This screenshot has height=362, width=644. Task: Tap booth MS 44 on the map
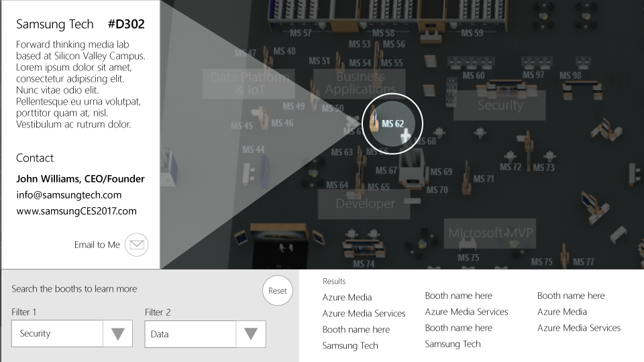point(253,149)
